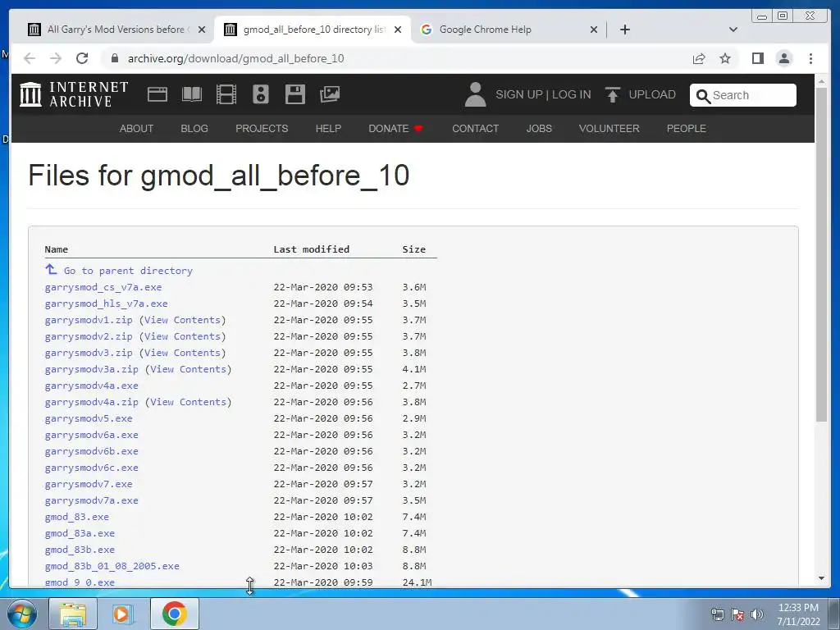Download gmod_83b_01_08_2005.exe
The height and width of the screenshot is (630, 840).
[x=112, y=566]
